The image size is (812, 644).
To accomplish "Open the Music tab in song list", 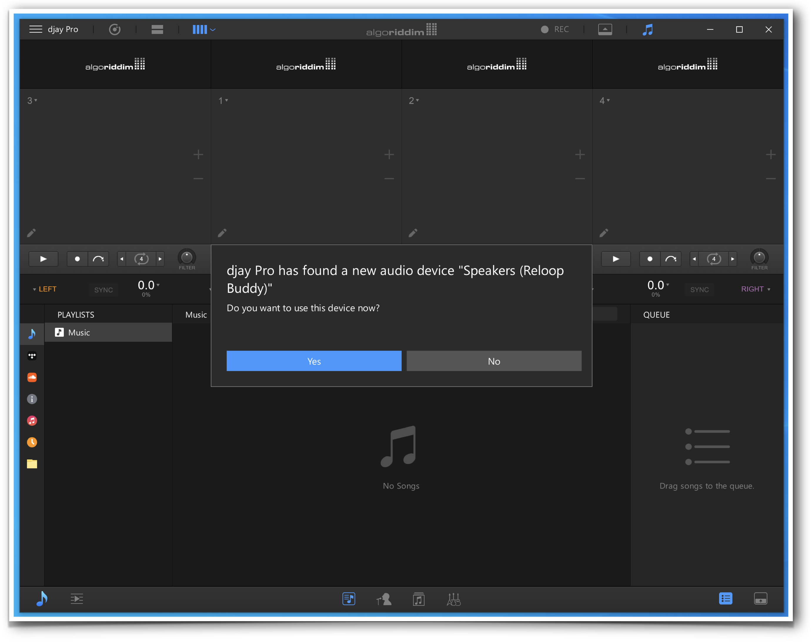I will tap(196, 315).
